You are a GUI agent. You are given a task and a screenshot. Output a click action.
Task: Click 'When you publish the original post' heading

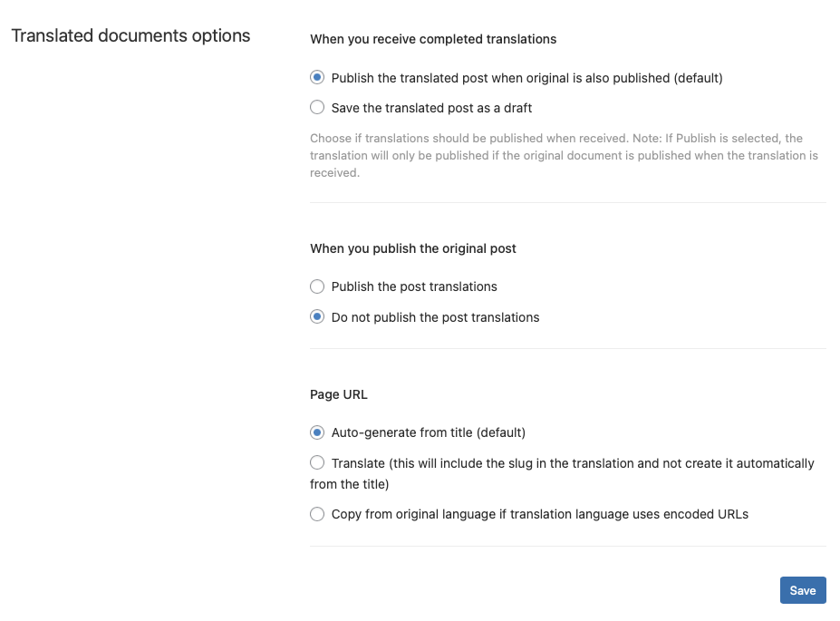412,248
